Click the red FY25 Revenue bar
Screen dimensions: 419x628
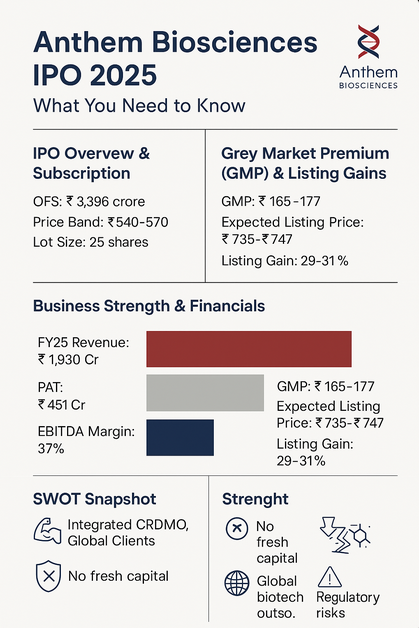tap(249, 349)
